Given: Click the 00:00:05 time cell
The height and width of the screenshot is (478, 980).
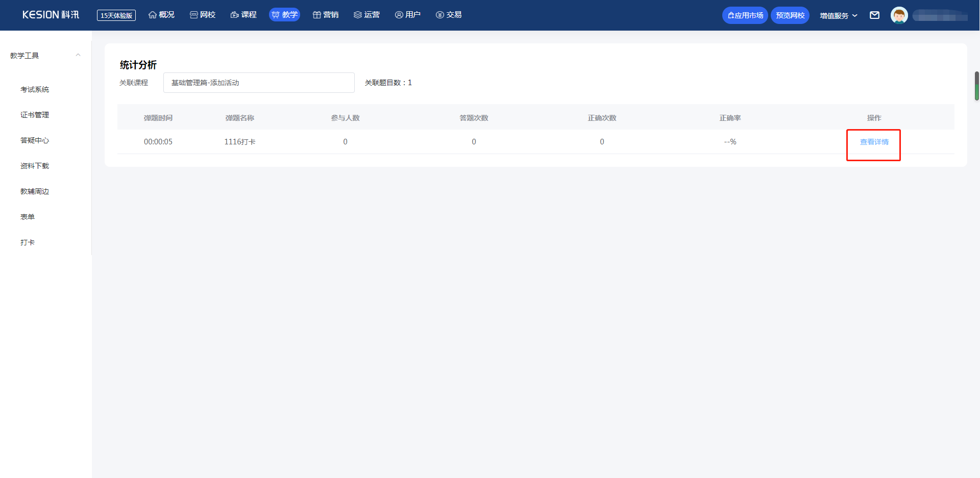Looking at the screenshot, I should tap(158, 142).
